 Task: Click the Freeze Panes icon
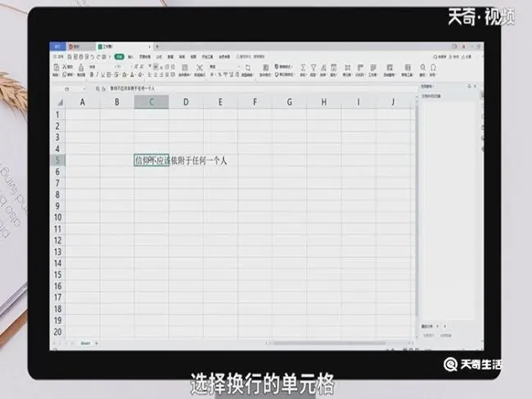click(390, 68)
